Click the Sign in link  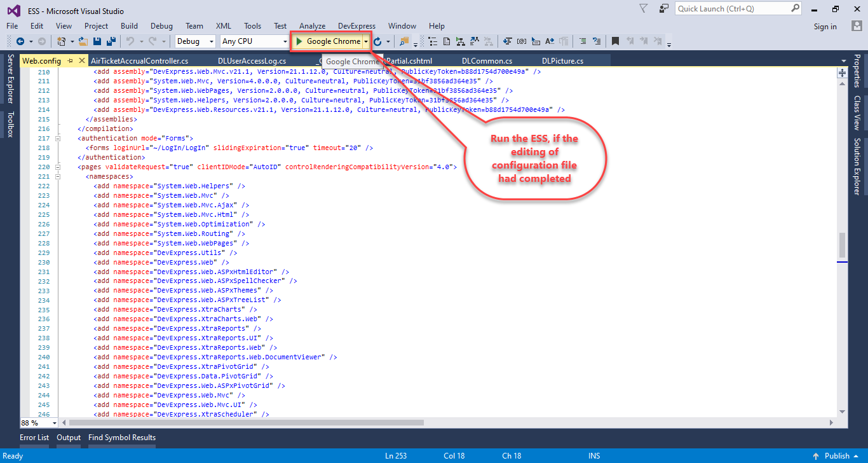pyautogui.click(x=825, y=26)
